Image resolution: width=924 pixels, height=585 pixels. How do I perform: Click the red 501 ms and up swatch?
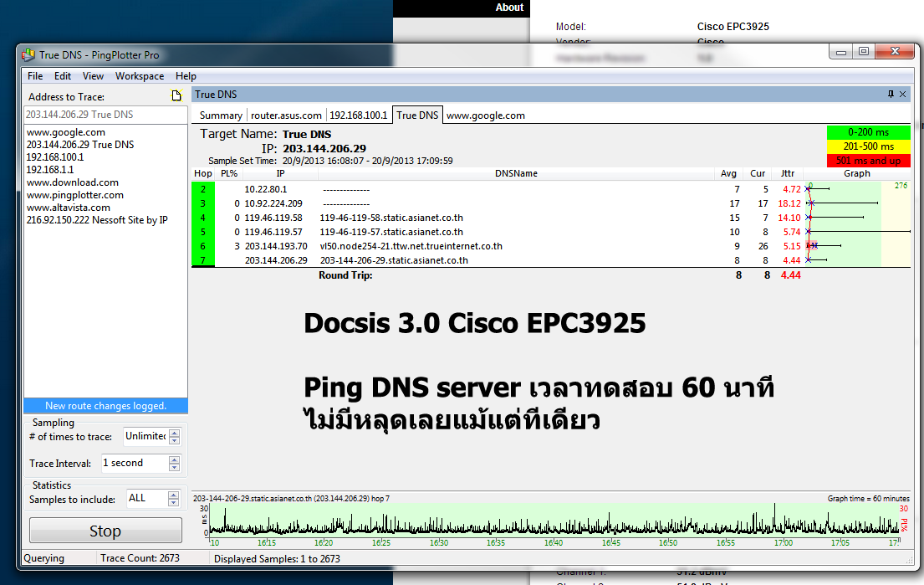869,161
